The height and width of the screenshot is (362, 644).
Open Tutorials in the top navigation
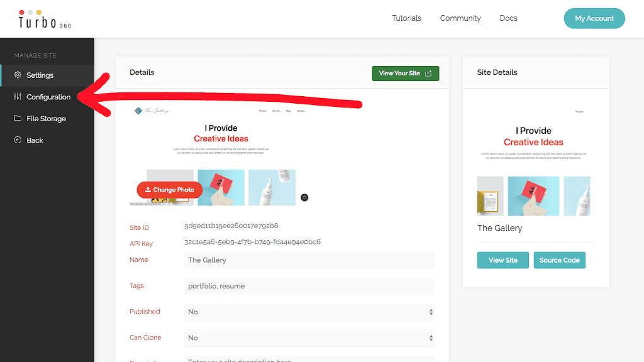[407, 18]
